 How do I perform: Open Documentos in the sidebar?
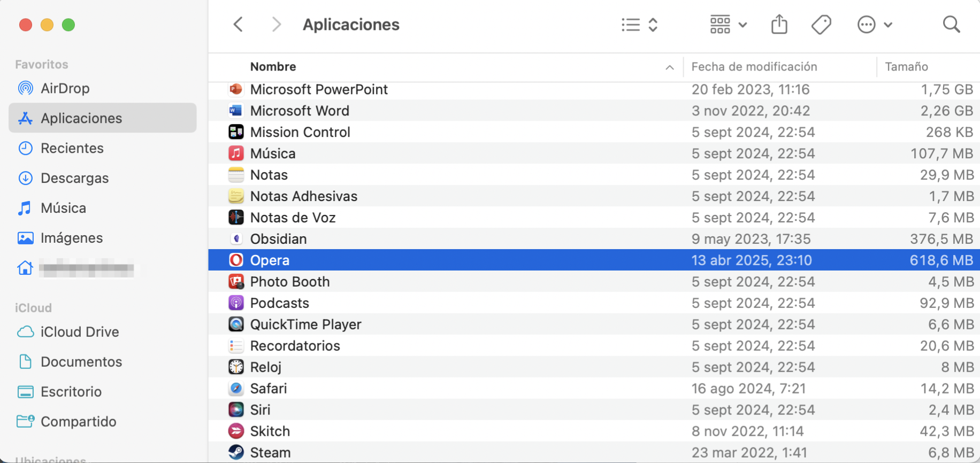pyautogui.click(x=103, y=362)
